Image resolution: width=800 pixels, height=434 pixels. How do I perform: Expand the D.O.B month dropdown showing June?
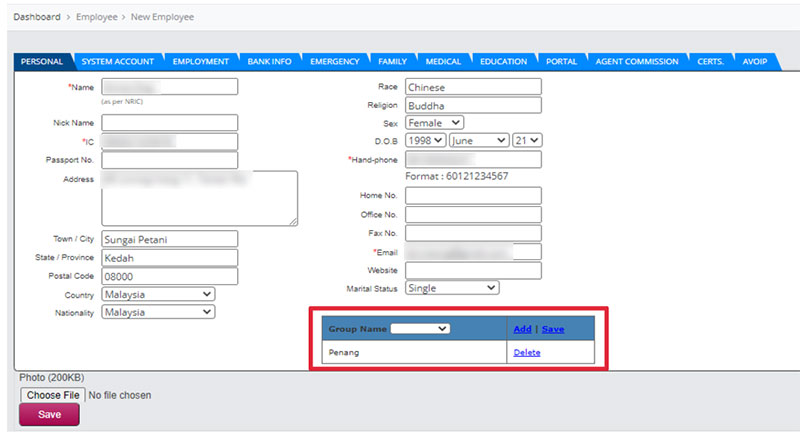[478, 141]
